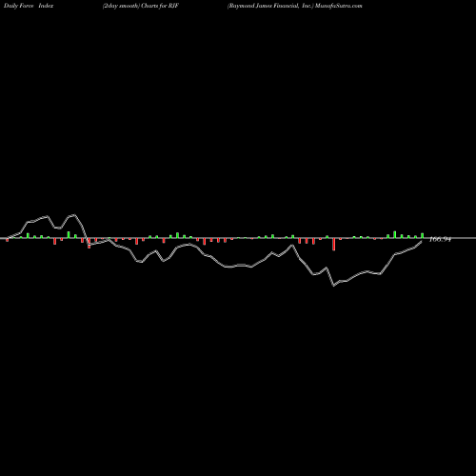
Task: Click the 'Daily Force Index' title text
Action: click(x=29, y=6)
